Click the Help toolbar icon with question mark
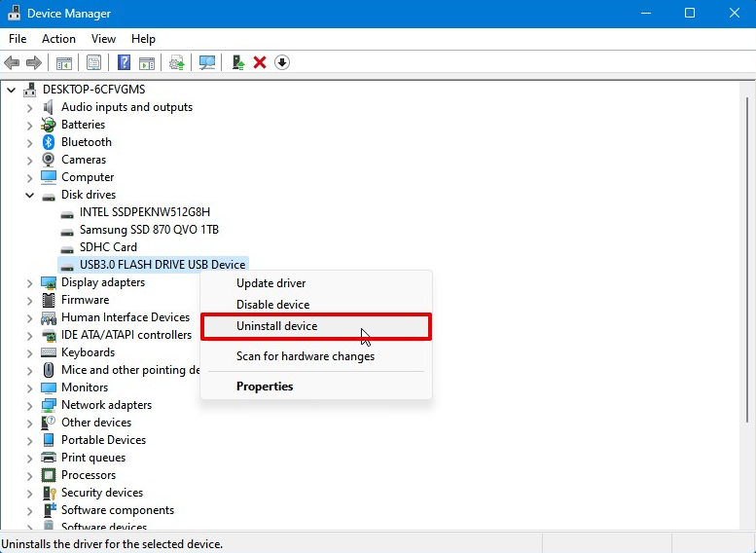 [124, 62]
